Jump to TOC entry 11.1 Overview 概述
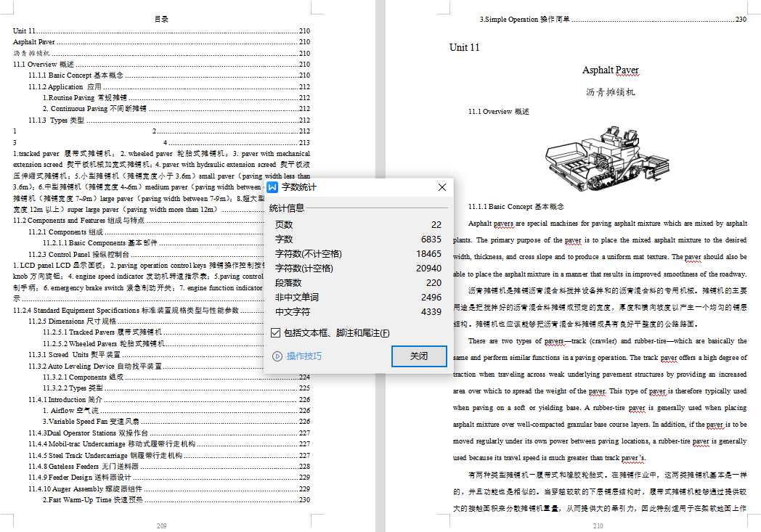The height and width of the screenshot is (532, 761). [44, 65]
